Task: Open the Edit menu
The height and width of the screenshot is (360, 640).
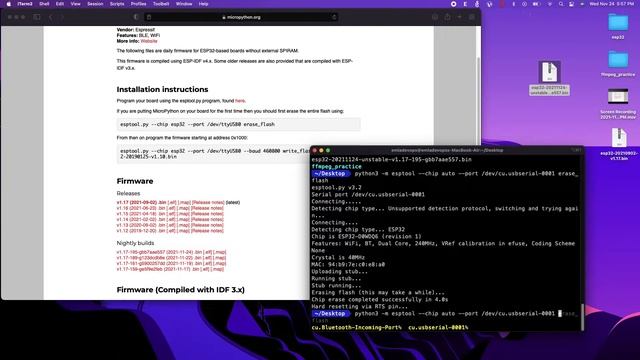Action: pos(60,4)
